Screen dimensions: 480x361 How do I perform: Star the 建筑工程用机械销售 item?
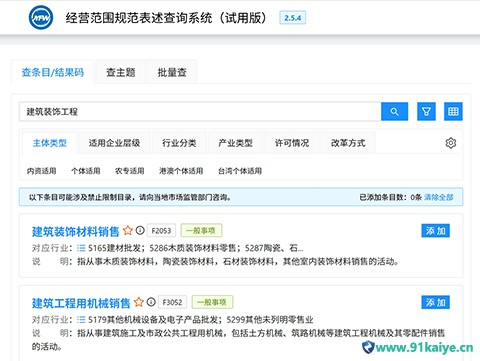pos(139,302)
